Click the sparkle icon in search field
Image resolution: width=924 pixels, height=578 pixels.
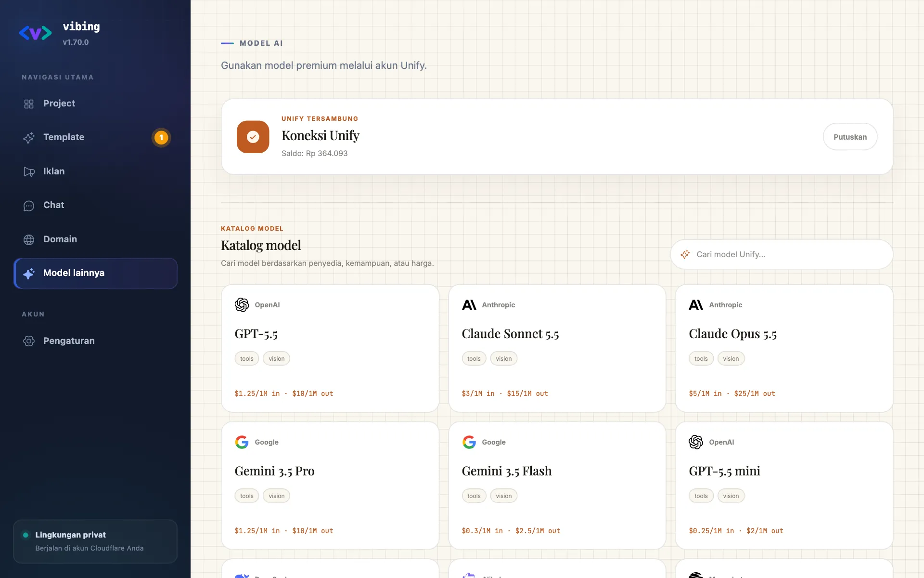point(685,254)
